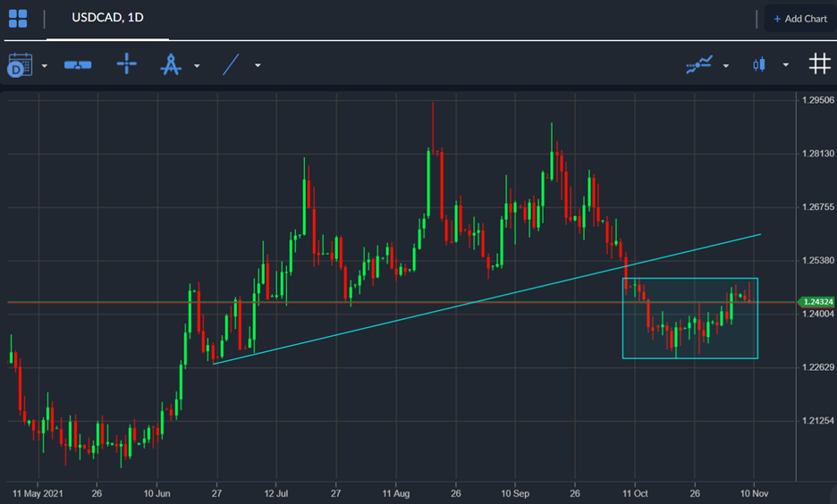Click the 10 Sep date label
This screenshot has height=504, width=837.
(514, 493)
